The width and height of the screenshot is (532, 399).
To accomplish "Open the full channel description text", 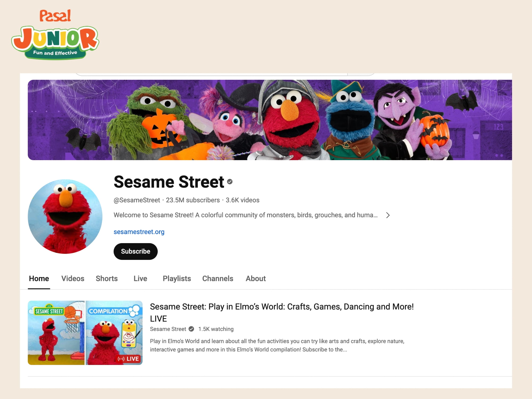I will [246, 215].
